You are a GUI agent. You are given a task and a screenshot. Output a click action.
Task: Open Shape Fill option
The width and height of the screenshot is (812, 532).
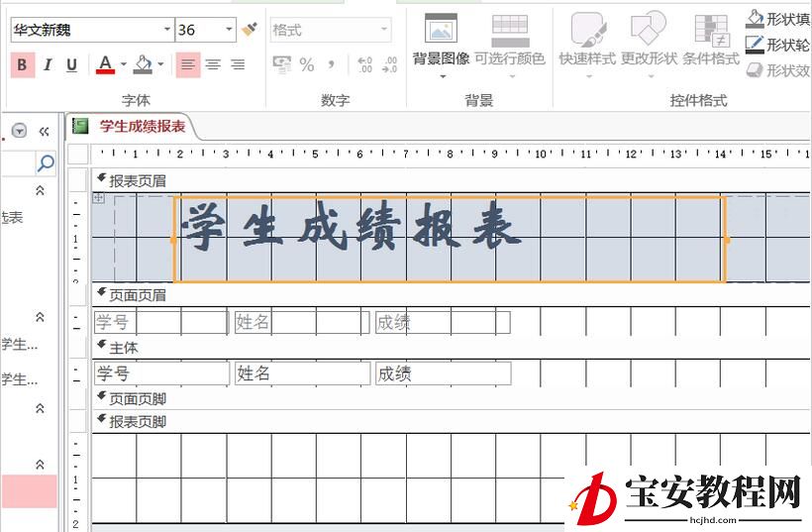point(777,19)
